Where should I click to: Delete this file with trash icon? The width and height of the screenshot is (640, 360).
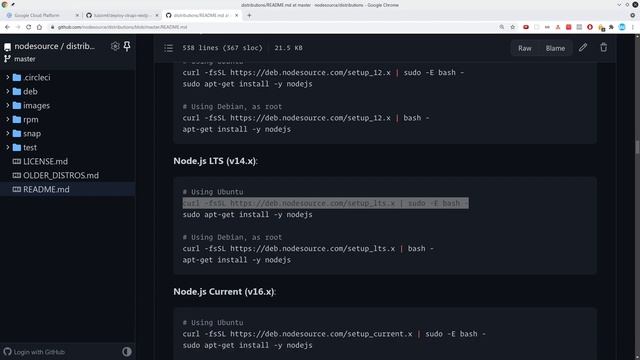pyautogui.click(x=604, y=48)
